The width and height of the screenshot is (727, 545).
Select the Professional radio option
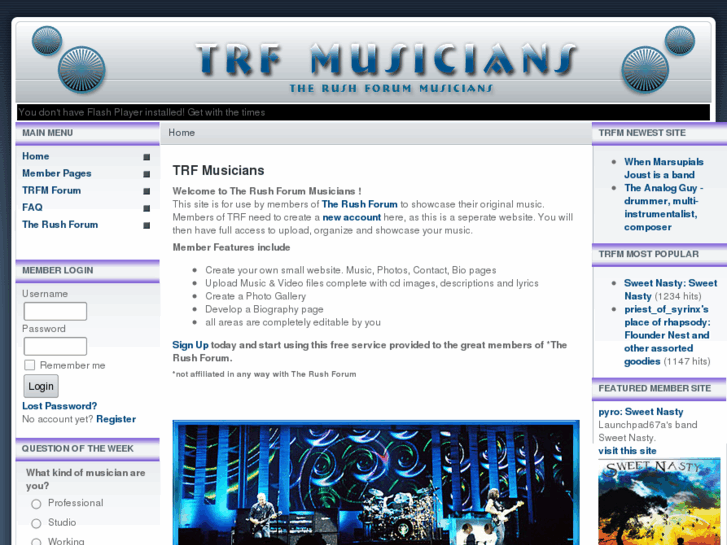point(36,504)
